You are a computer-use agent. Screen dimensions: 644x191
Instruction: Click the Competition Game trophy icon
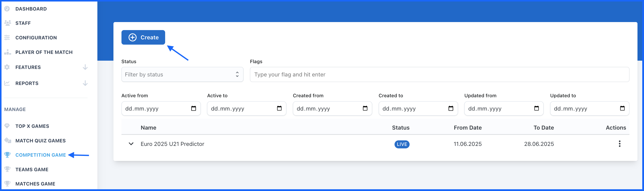pyautogui.click(x=7, y=155)
